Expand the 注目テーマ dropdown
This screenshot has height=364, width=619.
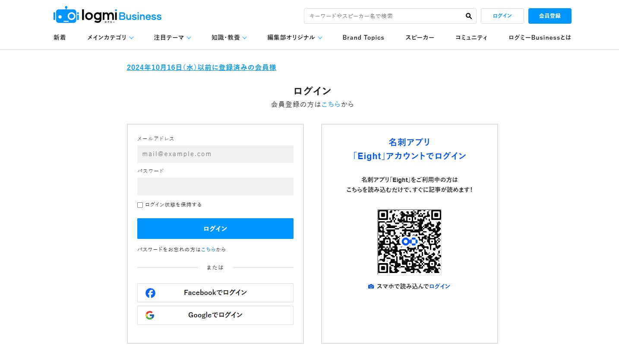coord(173,38)
